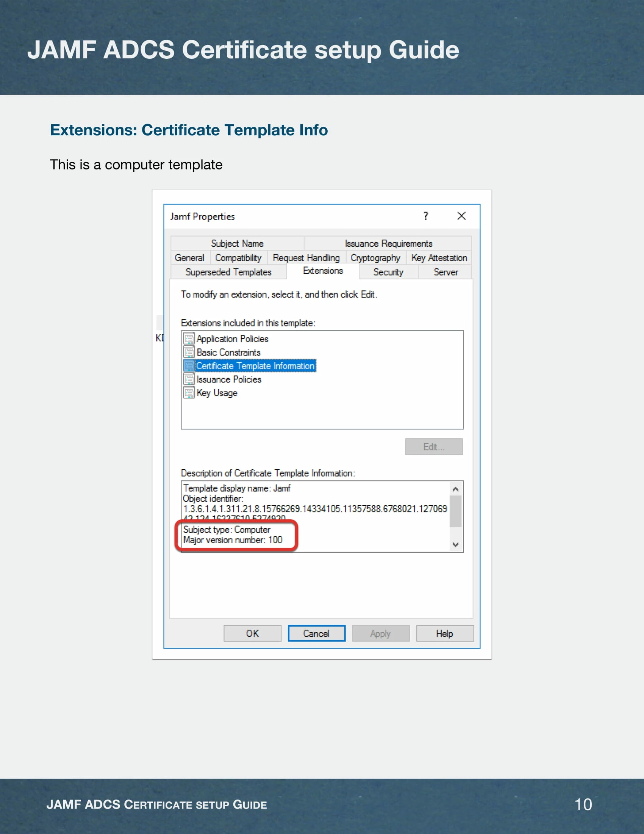This screenshot has width=644, height=834.
Task: Select Certificate Template Information list entry
Action: [x=255, y=366]
